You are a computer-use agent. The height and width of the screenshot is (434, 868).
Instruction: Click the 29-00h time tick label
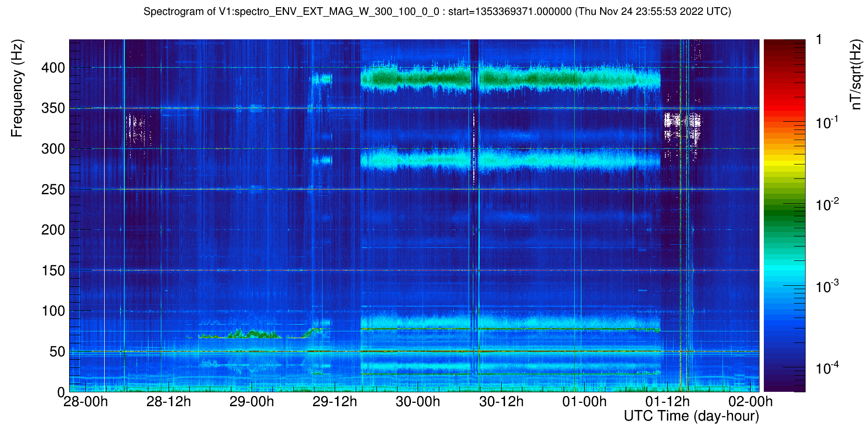[x=252, y=401]
